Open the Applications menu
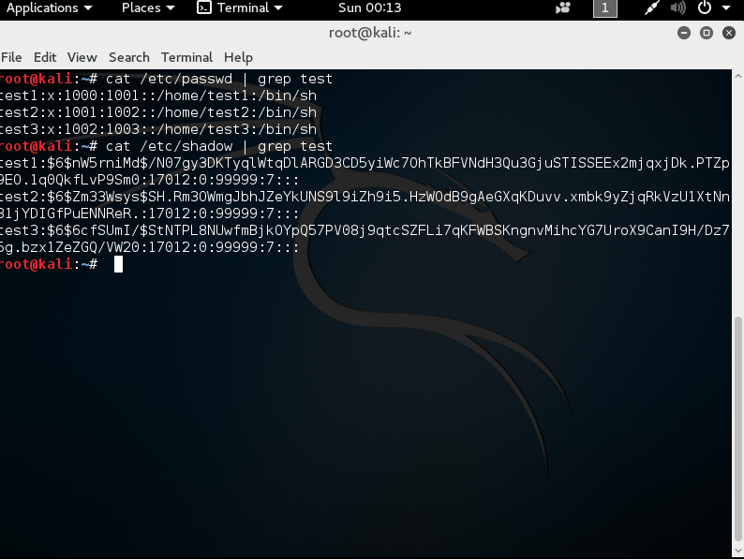 point(49,8)
